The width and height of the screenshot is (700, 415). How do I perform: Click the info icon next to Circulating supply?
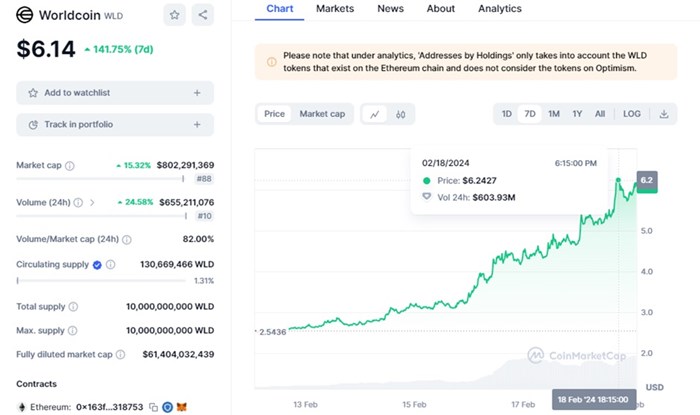(110, 265)
